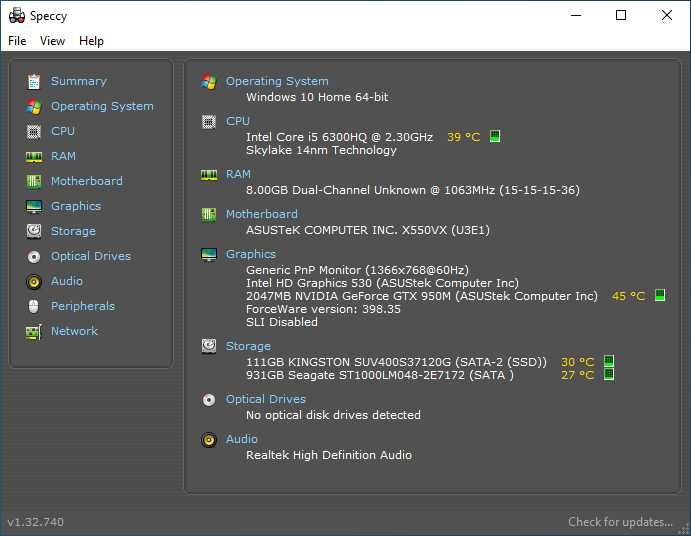
Task: Click Check for updates link
Action: pos(620,522)
